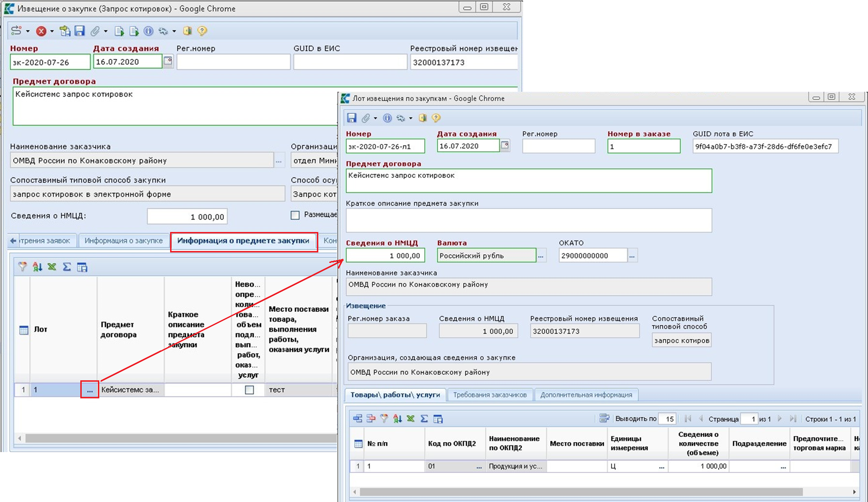This screenshot has width=868, height=502.
Task: Open the blue info icon in the Извещение toolbar
Action: [149, 31]
